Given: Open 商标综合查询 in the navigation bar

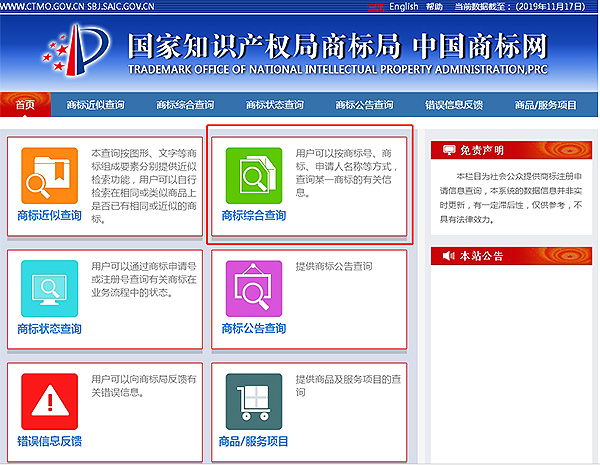Looking at the screenshot, I should click(x=185, y=105).
